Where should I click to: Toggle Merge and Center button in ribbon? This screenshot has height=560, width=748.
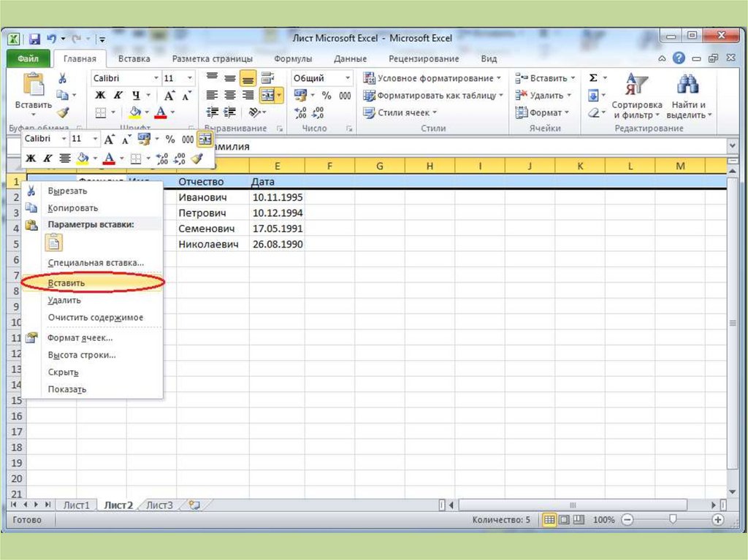click(267, 96)
